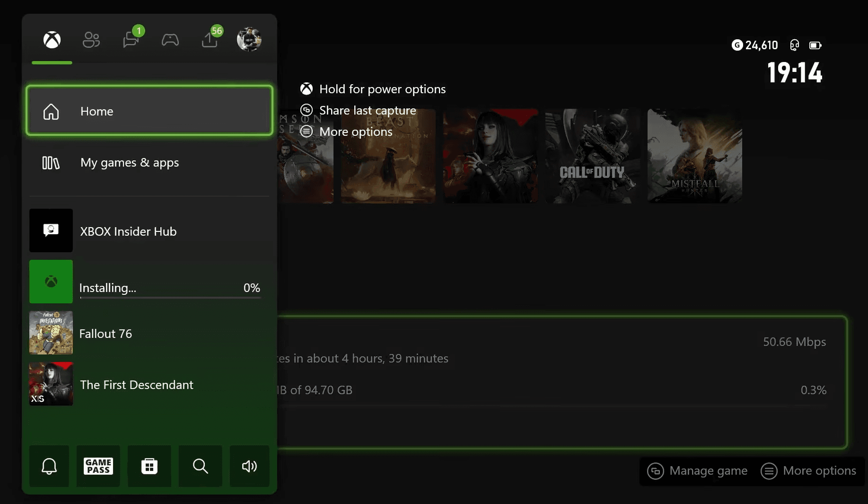Click the Gamerscore G icon

737,45
